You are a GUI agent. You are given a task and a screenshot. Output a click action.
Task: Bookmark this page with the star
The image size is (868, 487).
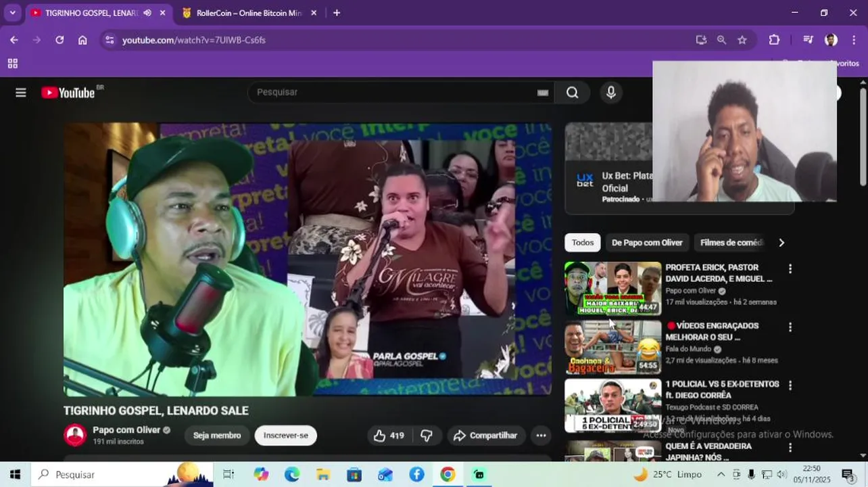tap(742, 40)
